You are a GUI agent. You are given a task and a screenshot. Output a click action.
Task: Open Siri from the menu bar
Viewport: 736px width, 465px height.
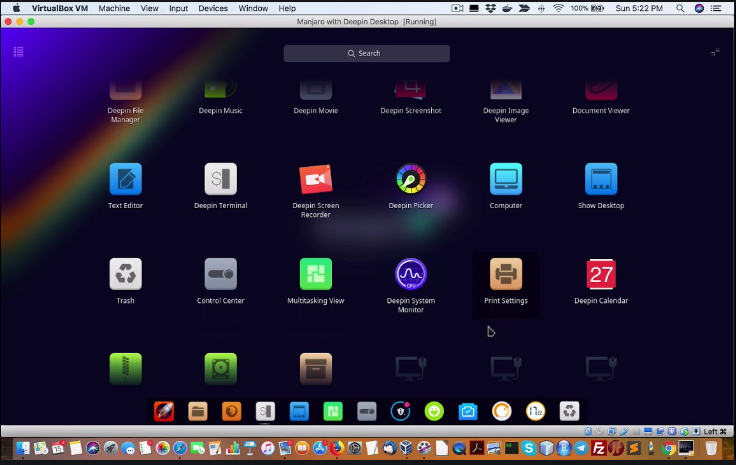[699, 8]
